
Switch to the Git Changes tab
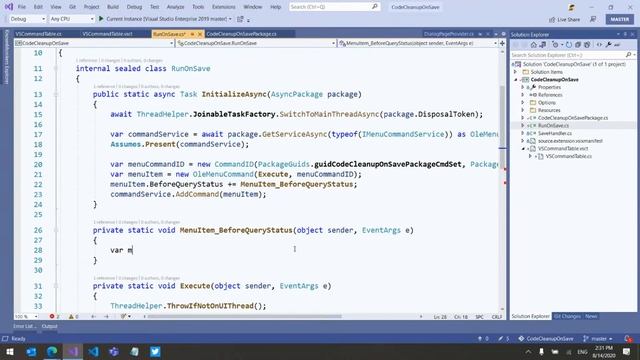pyautogui.click(x=567, y=316)
